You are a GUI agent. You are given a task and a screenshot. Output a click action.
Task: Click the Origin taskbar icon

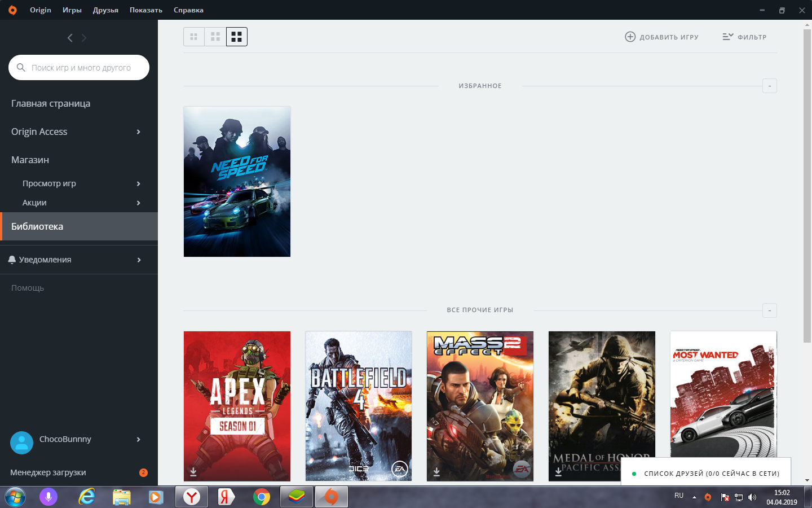tap(332, 497)
